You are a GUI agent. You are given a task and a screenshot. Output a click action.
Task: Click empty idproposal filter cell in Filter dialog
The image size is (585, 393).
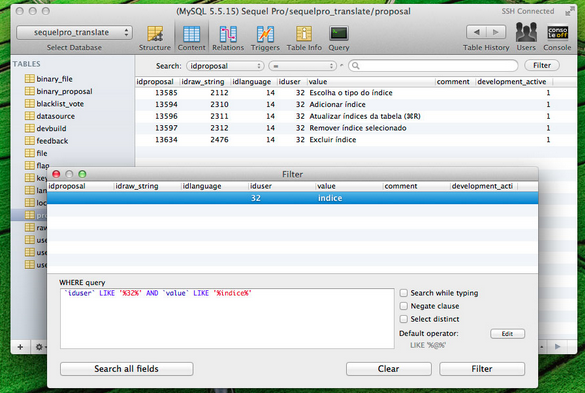click(x=81, y=198)
